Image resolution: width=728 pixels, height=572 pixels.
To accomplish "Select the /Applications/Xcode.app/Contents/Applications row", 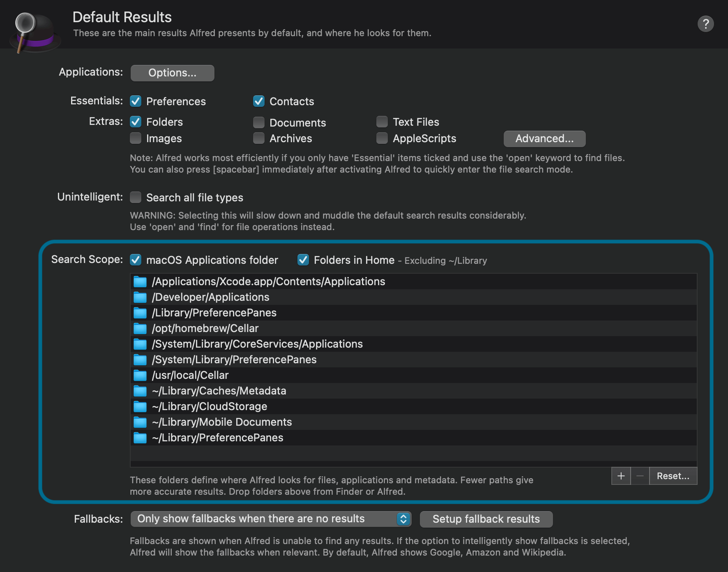I will tap(413, 281).
